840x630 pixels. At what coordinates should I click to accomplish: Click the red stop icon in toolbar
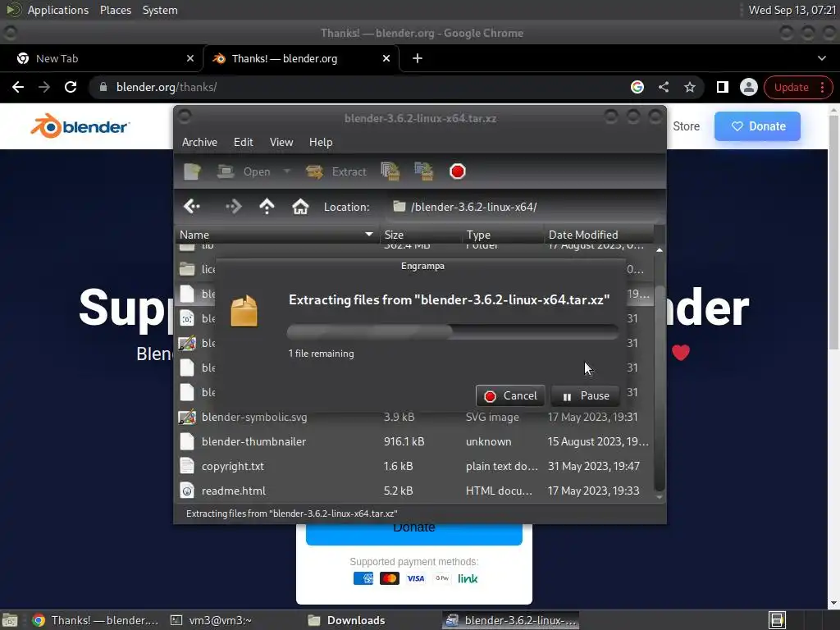458,171
